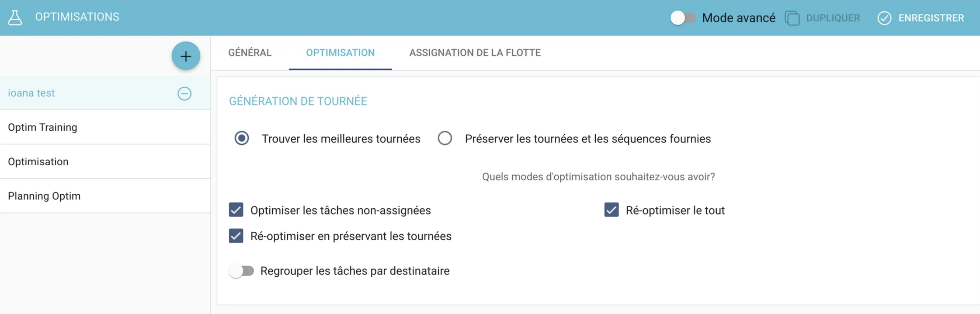Click the Dupliquer button label
Viewport: 980px width, 314px height.
point(833,18)
